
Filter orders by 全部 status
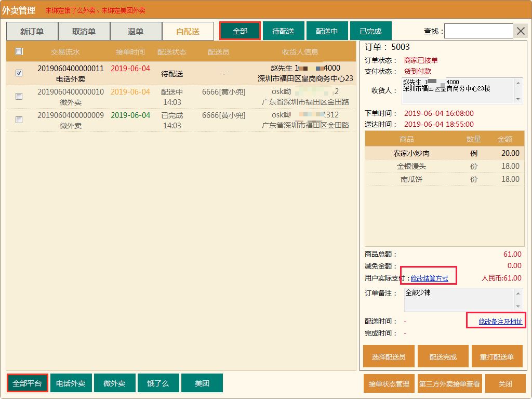click(x=240, y=31)
